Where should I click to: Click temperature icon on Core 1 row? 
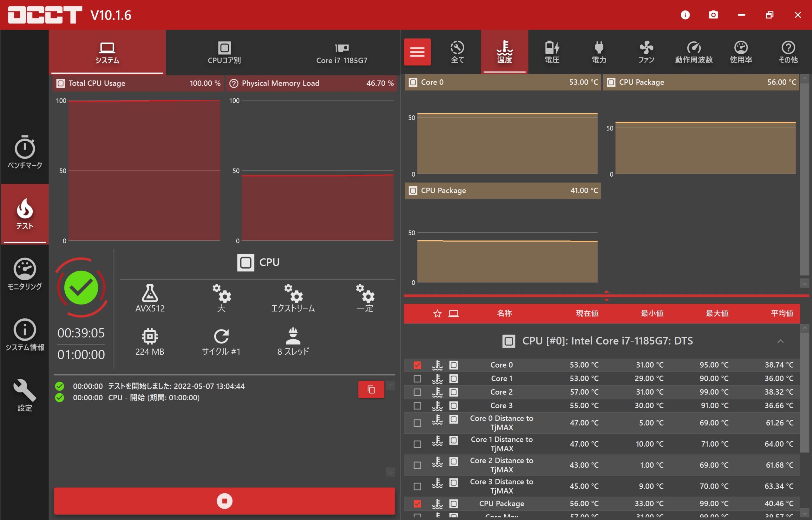tap(437, 378)
